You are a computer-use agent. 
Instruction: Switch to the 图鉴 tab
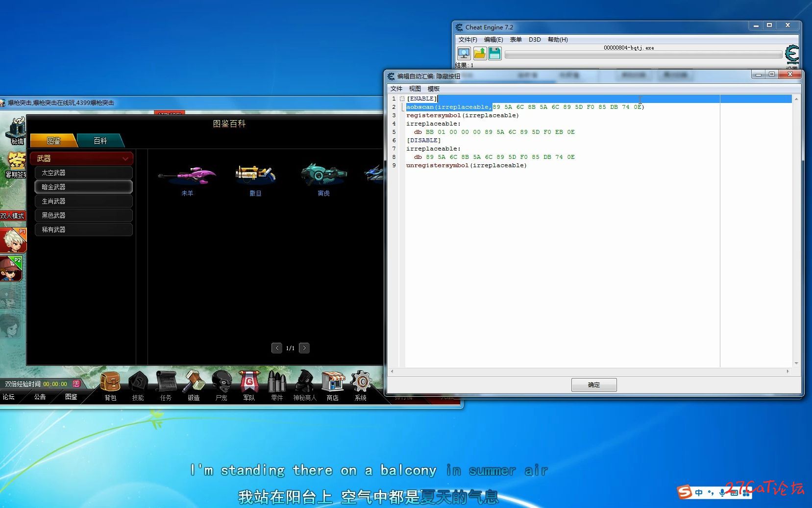[x=53, y=141]
